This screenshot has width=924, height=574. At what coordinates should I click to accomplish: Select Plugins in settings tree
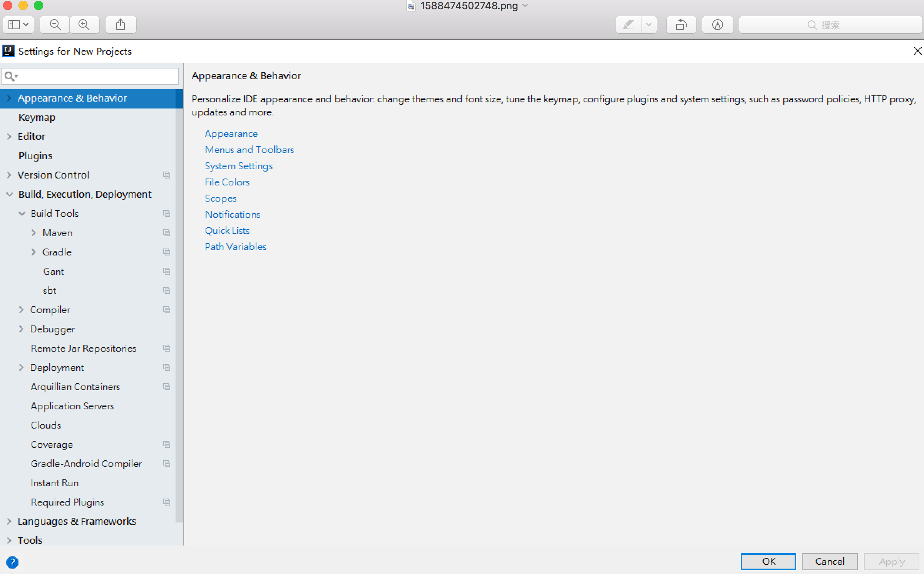pos(35,156)
